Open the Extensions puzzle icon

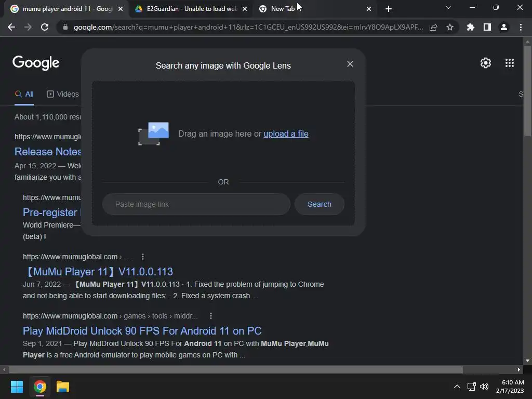pyautogui.click(x=470, y=27)
